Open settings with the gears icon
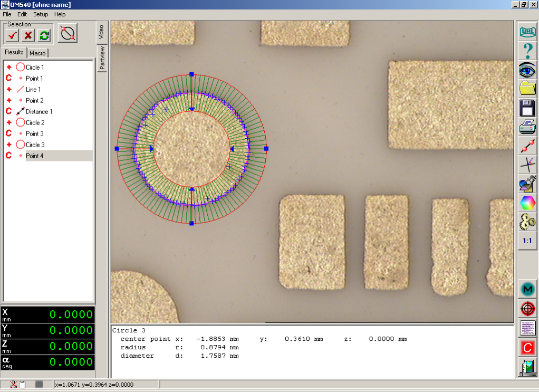The image size is (539, 392). click(x=527, y=222)
